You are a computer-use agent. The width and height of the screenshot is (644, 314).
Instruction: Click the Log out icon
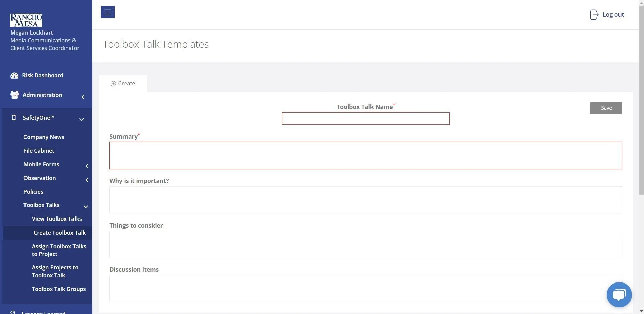[x=594, y=14]
